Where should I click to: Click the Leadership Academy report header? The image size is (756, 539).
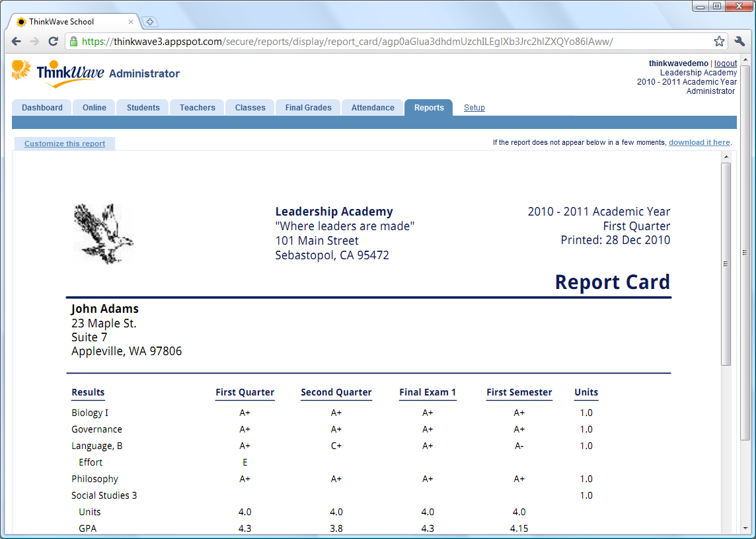(x=334, y=212)
